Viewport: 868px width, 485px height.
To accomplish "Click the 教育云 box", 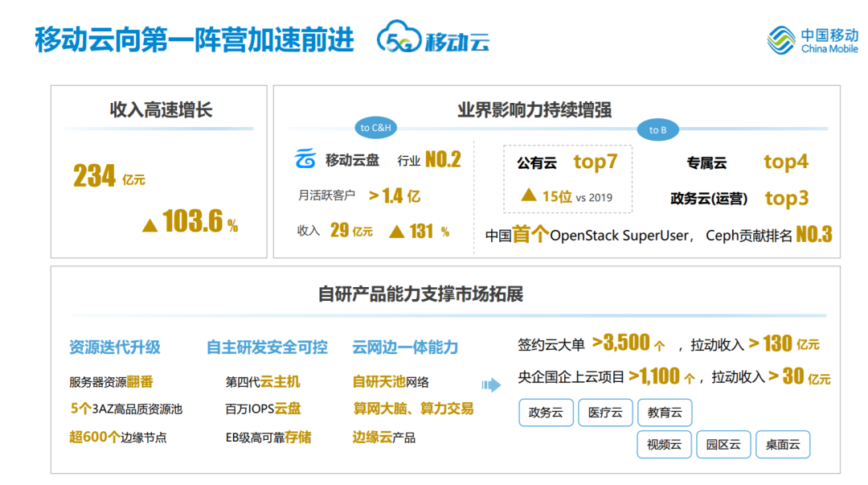I will (x=665, y=413).
